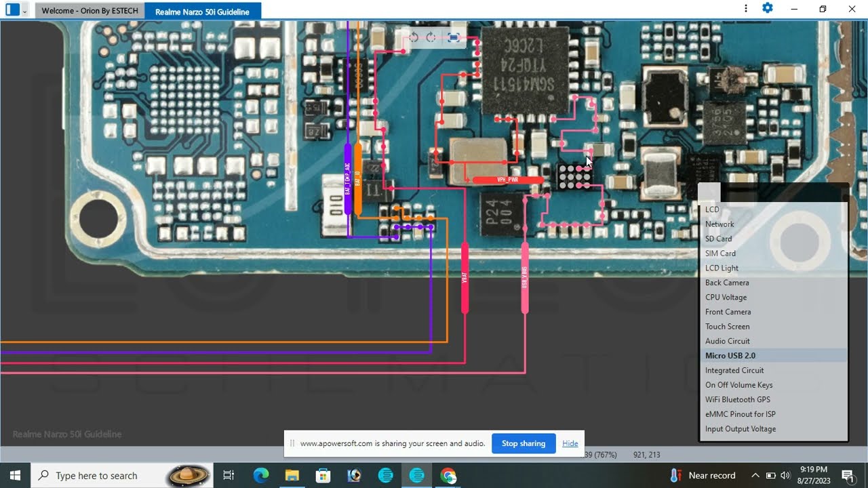This screenshot has width=868, height=488.
Task: Click the Hide link in sharing bar
Action: (x=570, y=443)
